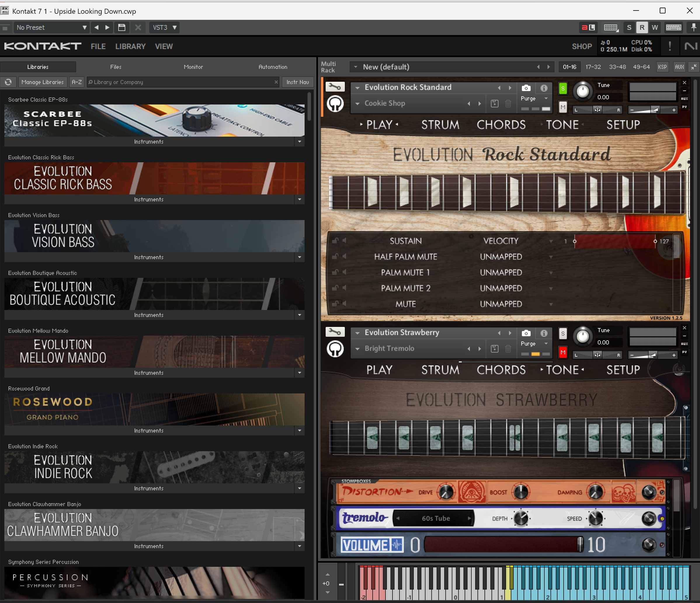Click Manage Libraries button
The width and height of the screenshot is (700, 603).
pos(42,82)
